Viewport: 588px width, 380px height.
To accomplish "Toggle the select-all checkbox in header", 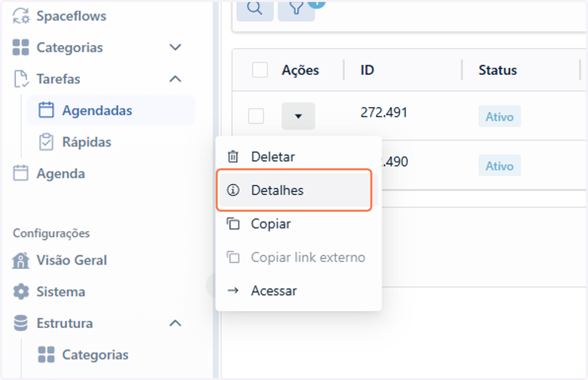I will click(x=260, y=70).
